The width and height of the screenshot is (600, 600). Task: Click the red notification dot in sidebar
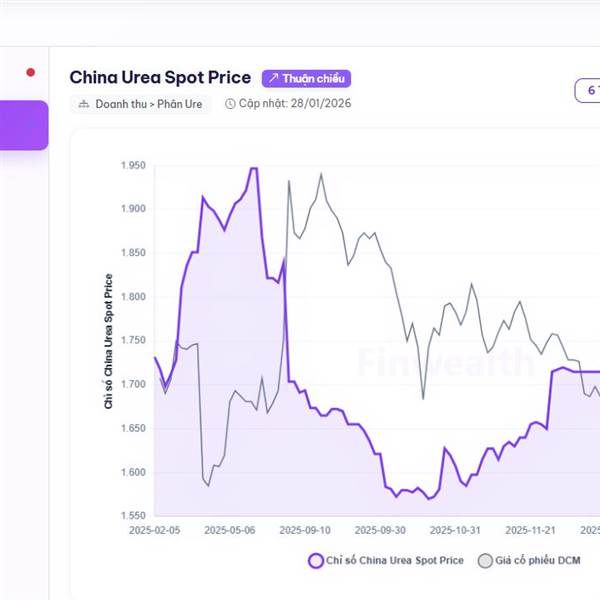click(31, 72)
